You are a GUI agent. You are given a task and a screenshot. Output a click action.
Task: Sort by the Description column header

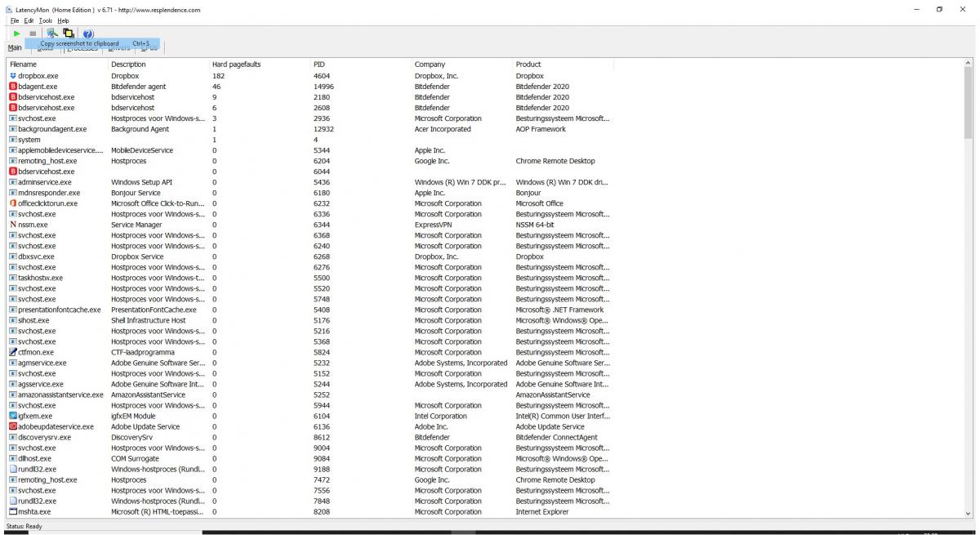(x=158, y=64)
